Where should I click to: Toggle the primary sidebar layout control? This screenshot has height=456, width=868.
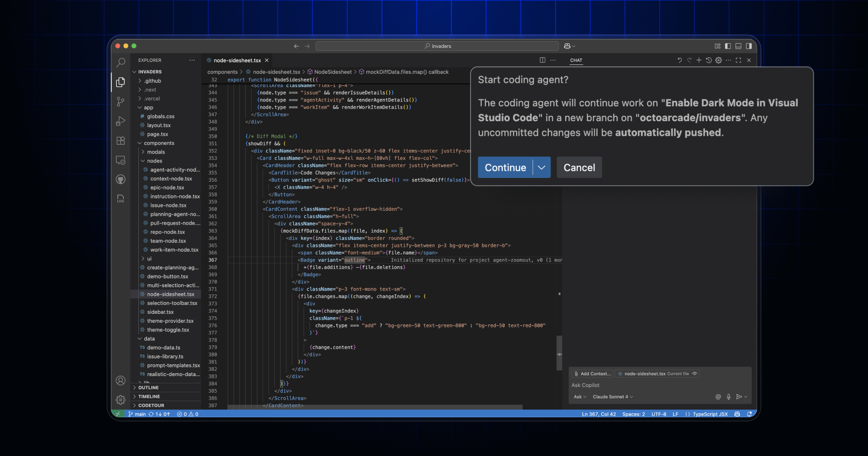(x=728, y=46)
